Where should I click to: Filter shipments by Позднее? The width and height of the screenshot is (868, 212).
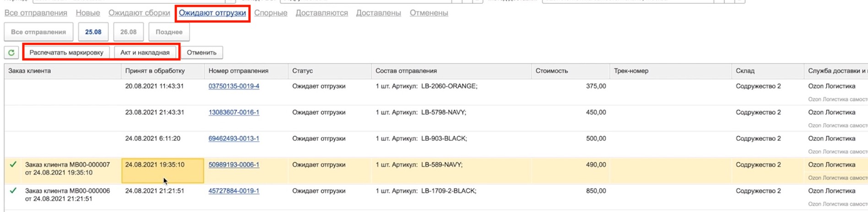169,32
